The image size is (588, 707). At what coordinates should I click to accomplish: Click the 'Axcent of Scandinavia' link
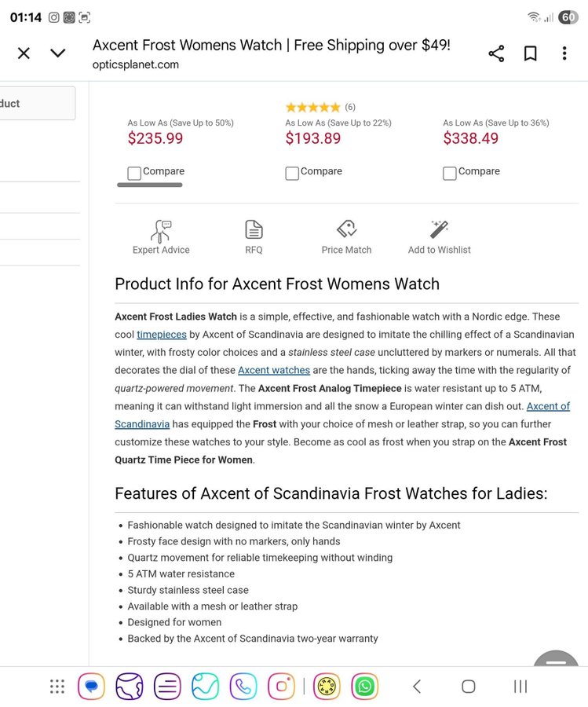(x=548, y=406)
